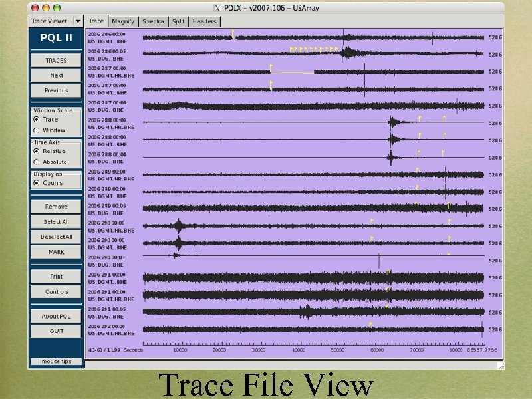
Task: Remove the selected traces
Action: point(55,206)
